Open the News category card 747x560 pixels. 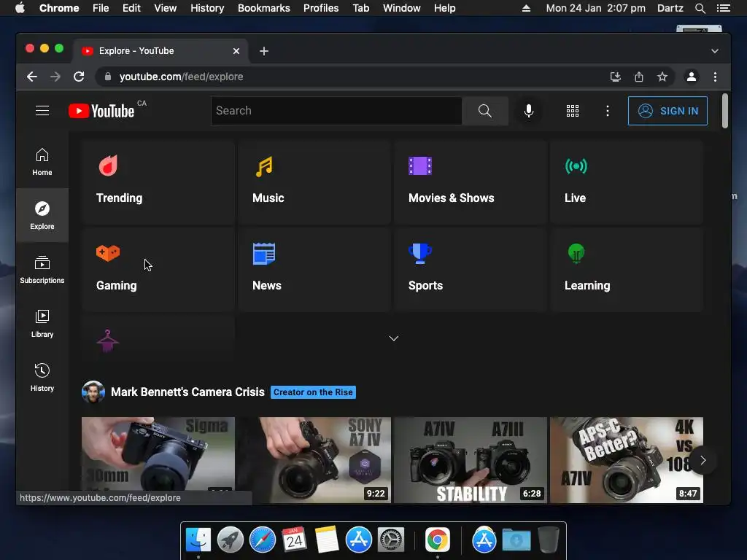click(314, 269)
